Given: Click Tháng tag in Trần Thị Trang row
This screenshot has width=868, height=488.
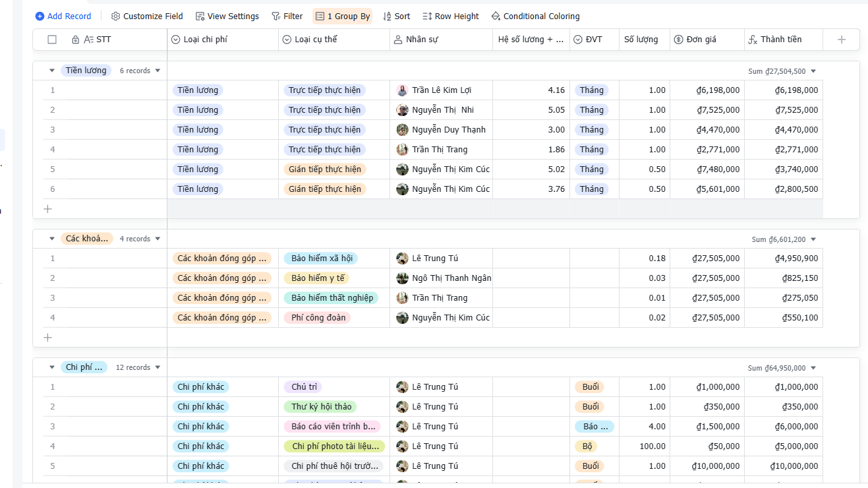Looking at the screenshot, I should pos(591,150).
